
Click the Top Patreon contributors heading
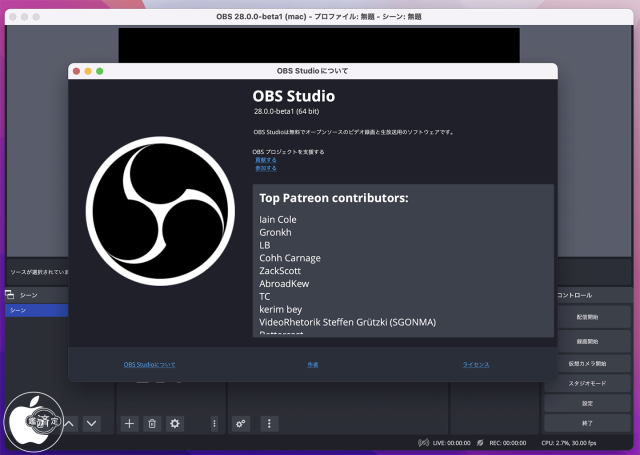(334, 198)
